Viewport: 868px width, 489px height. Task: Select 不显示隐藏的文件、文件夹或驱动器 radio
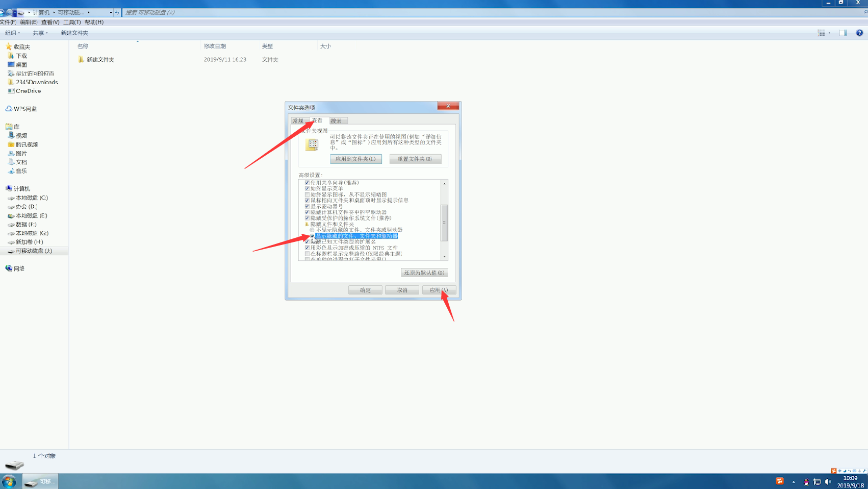[x=312, y=230]
